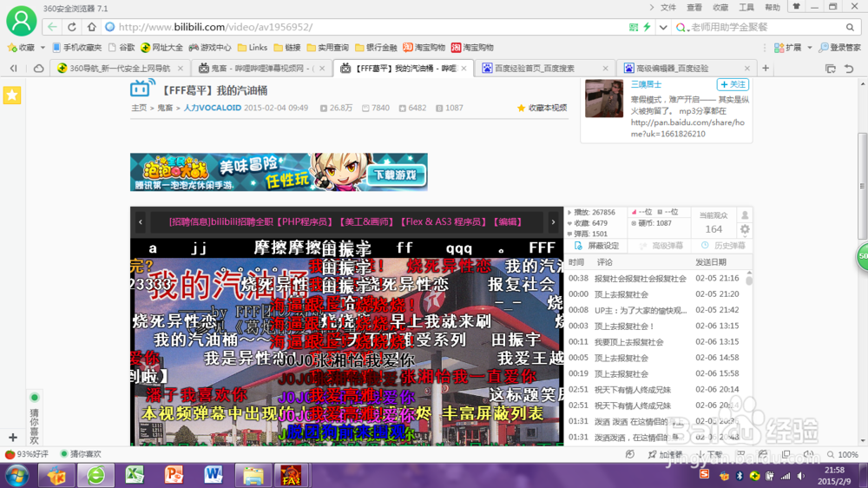Show next announcement with right arrow above player
Viewport: 868px width, 488px height.
[x=553, y=222]
